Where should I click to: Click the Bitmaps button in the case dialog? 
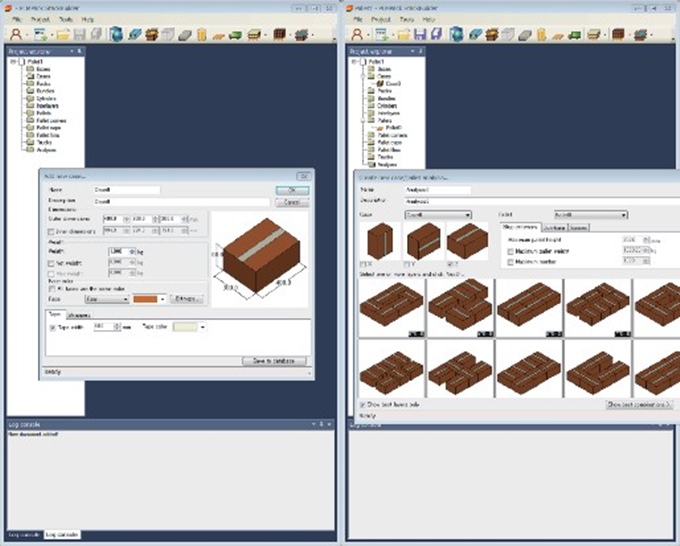pos(187,299)
